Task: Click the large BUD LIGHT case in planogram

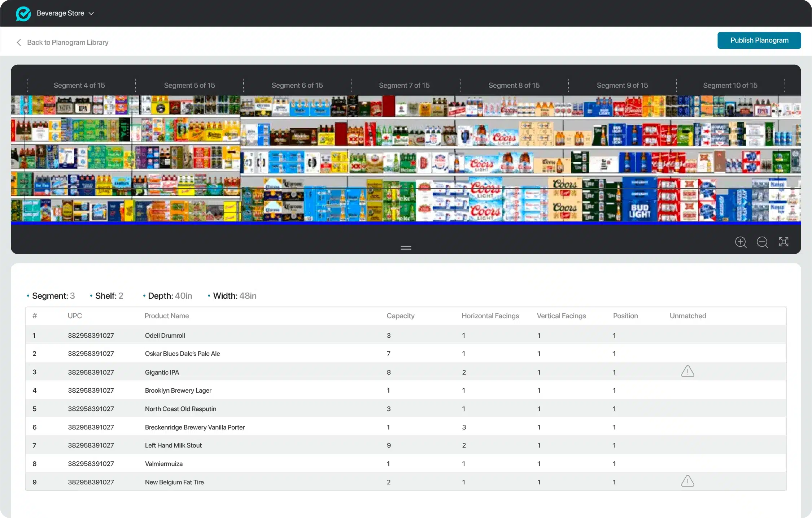Action: (x=639, y=210)
